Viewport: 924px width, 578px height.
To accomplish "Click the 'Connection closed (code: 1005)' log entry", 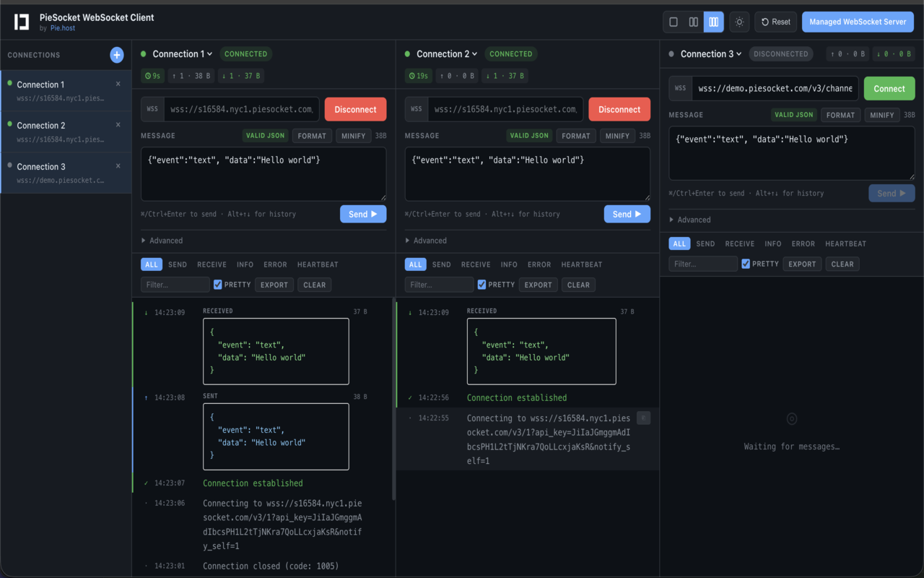I will pyautogui.click(x=271, y=566).
